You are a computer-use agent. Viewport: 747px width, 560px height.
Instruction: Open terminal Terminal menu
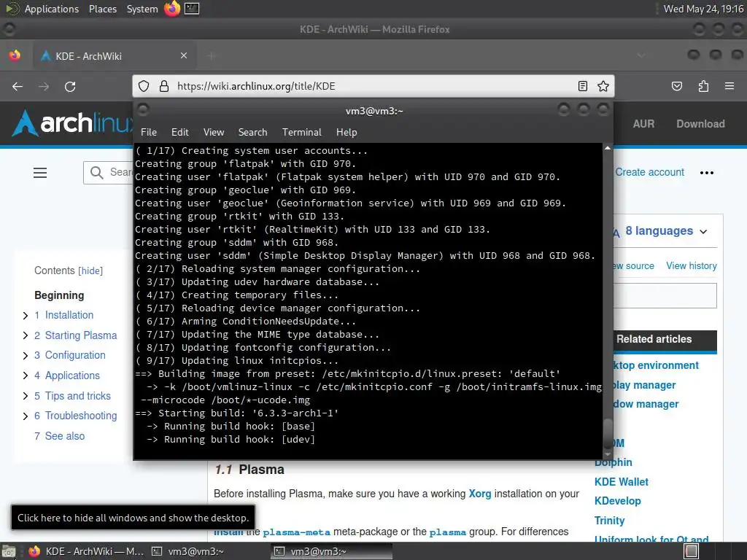click(x=301, y=133)
